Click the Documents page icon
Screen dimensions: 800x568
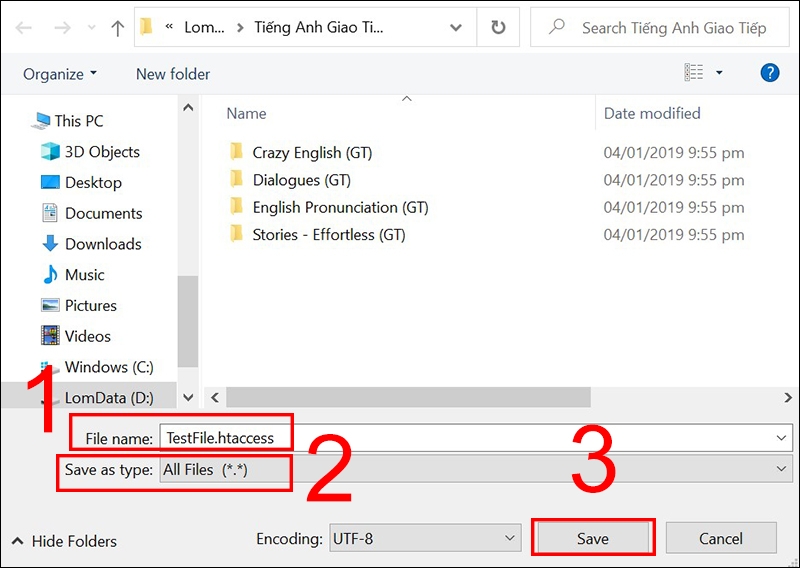(x=49, y=212)
